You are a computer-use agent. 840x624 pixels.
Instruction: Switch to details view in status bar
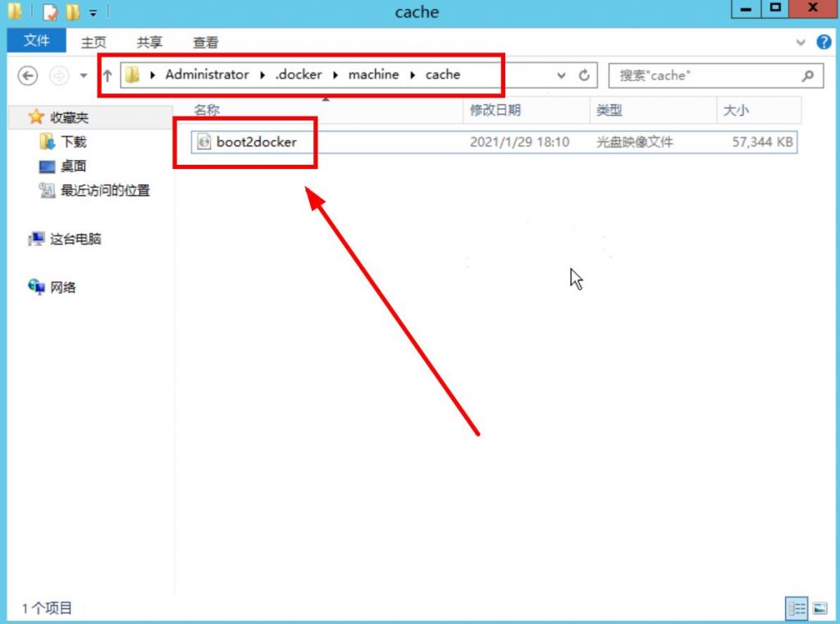[x=795, y=608]
